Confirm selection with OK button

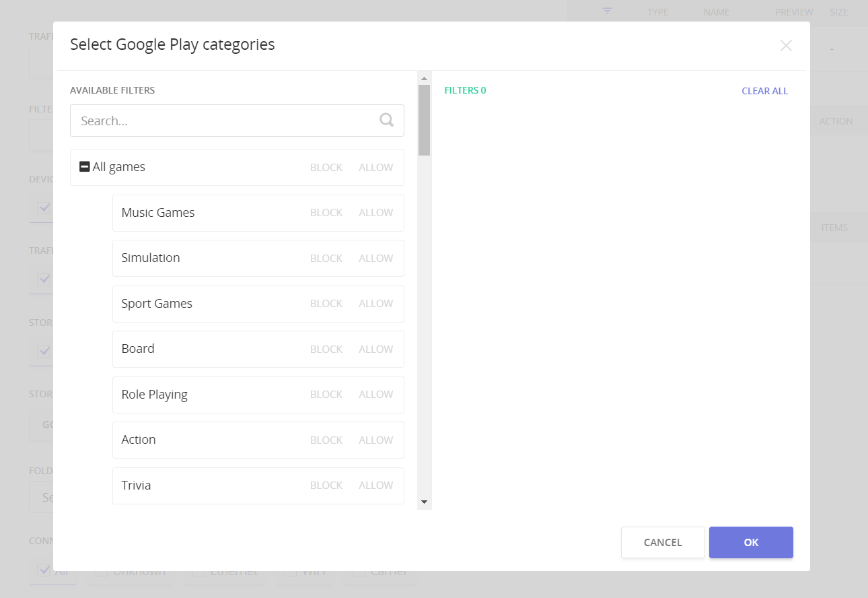click(751, 542)
